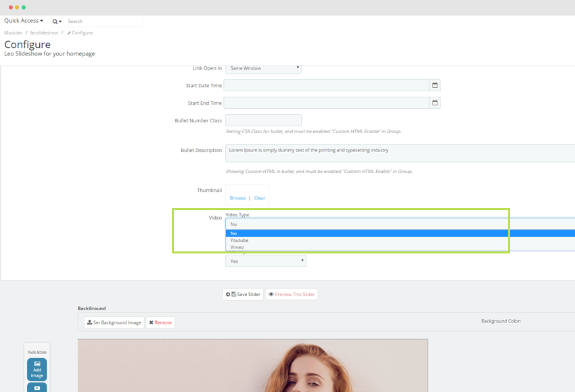The width and height of the screenshot is (575, 392).
Task: Choose Vimeo as video type
Action: pos(400,247)
